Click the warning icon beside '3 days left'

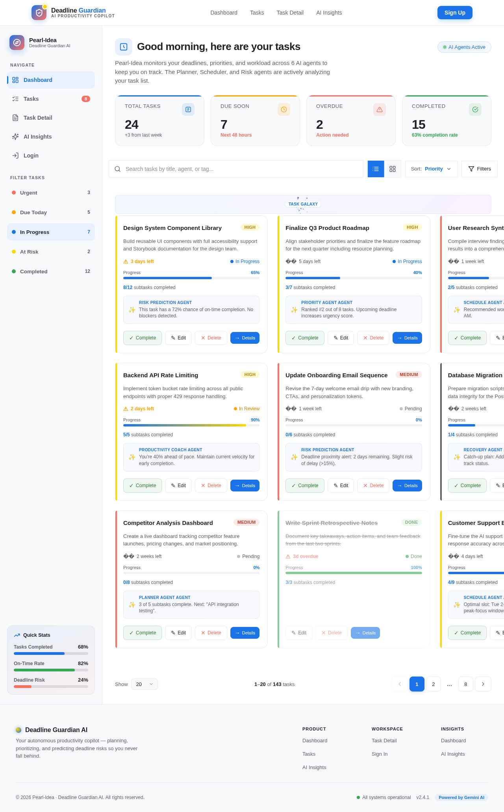point(126,261)
